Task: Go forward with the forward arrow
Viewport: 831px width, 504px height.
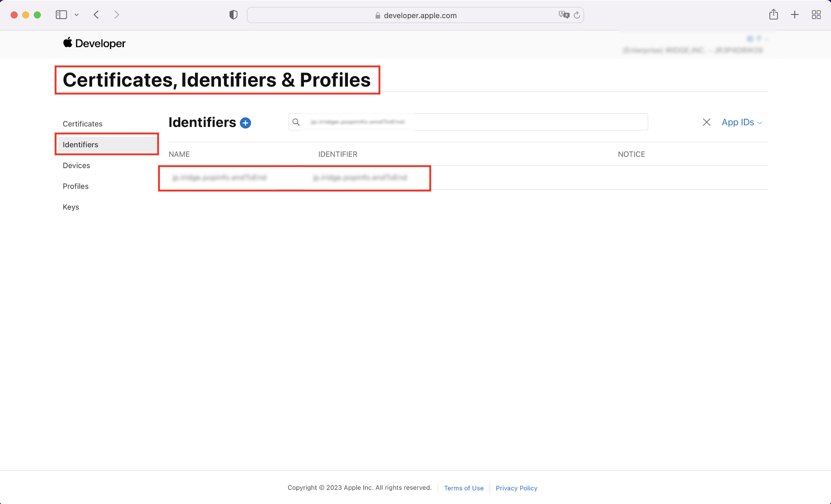Action: click(117, 15)
